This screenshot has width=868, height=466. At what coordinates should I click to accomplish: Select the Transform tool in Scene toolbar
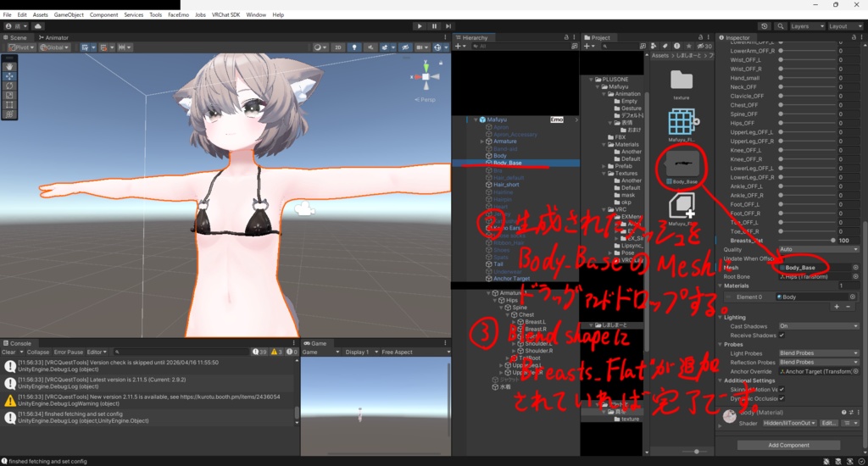point(9,114)
